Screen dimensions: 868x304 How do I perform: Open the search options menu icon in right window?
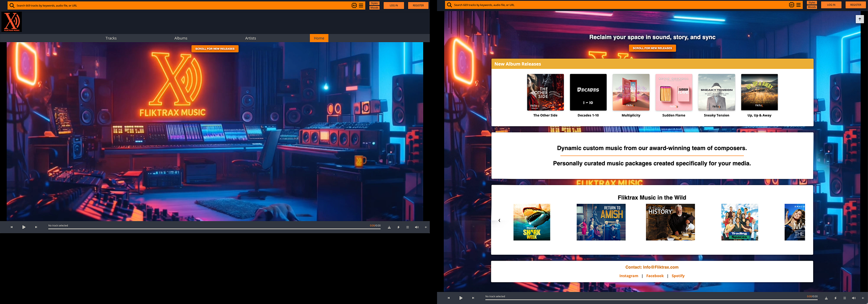coord(799,5)
